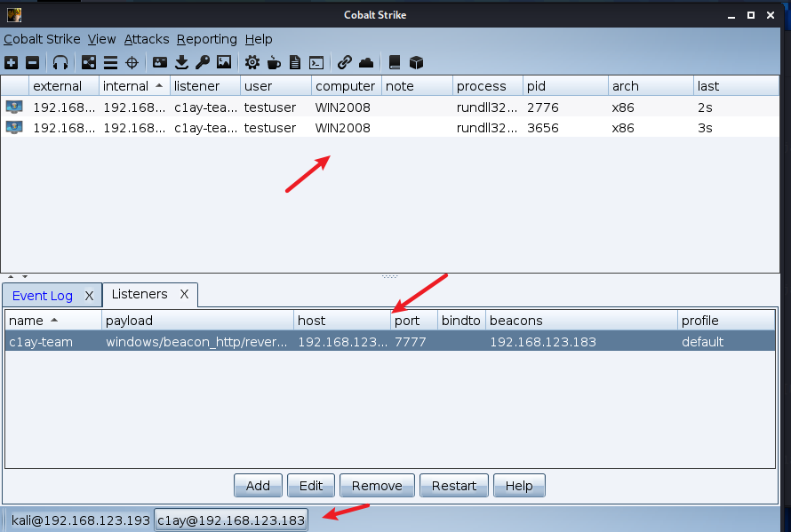Sort sessions by the process column

pos(488,86)
